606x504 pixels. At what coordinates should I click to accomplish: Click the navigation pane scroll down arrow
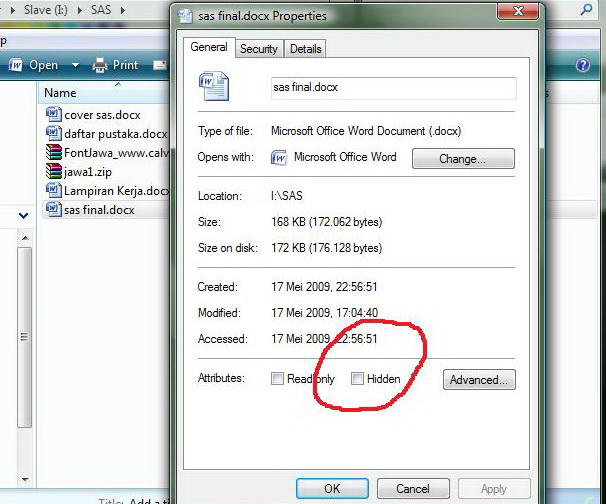(25, 480)
